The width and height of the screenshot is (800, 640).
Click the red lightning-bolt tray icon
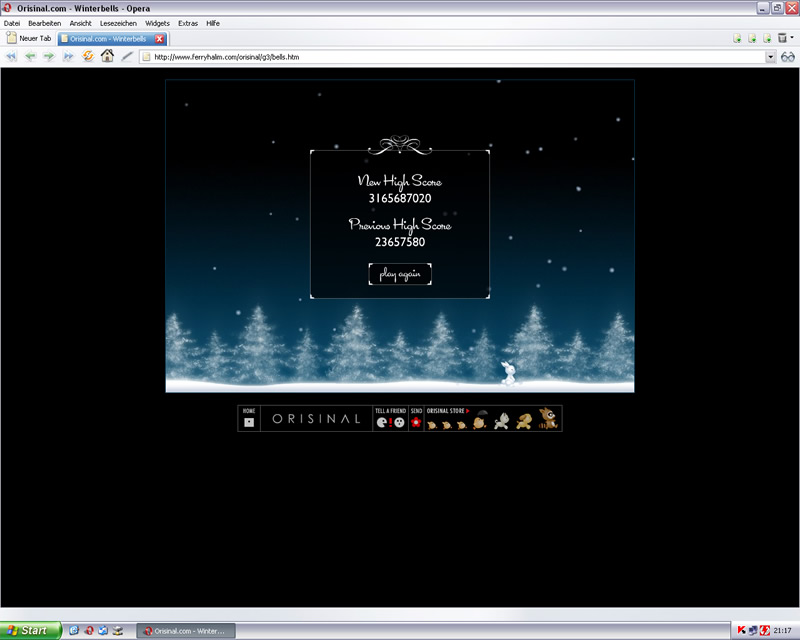click(764, 631)
